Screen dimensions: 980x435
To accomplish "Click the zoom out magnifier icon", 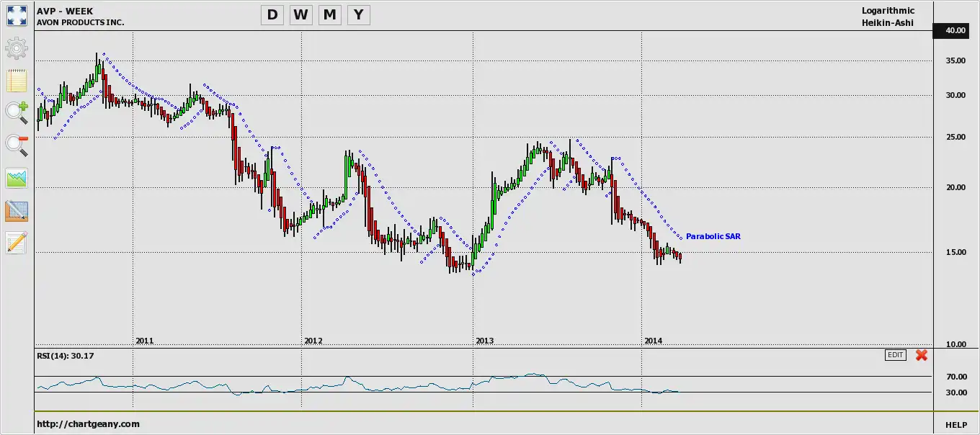I will (17, 145).
